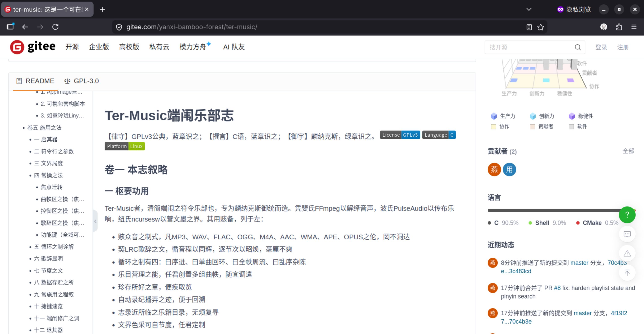Open the list all tabs dropdown
Image resolution: width=644 pixels, height=334 pixels.
[x=529, y=9]
